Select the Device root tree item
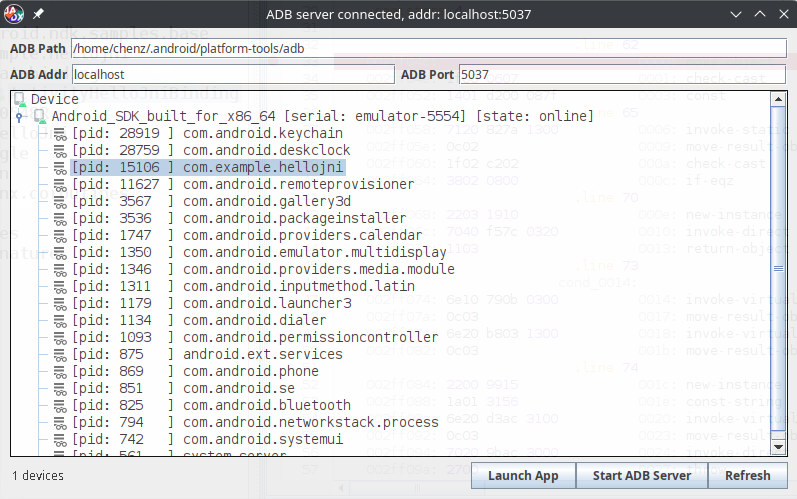The height and width of the screenshot is (499, 797). pyautogui.click(x=54, y=99)
